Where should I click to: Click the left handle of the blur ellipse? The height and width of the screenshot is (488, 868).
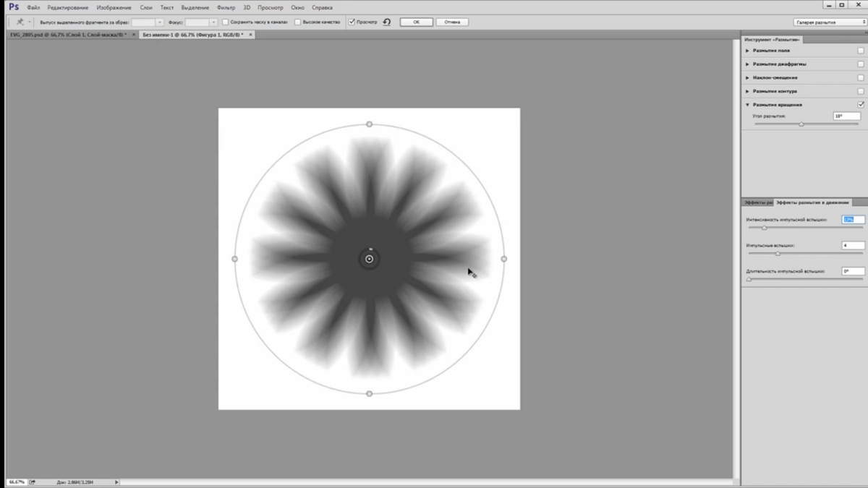(234, 259)
